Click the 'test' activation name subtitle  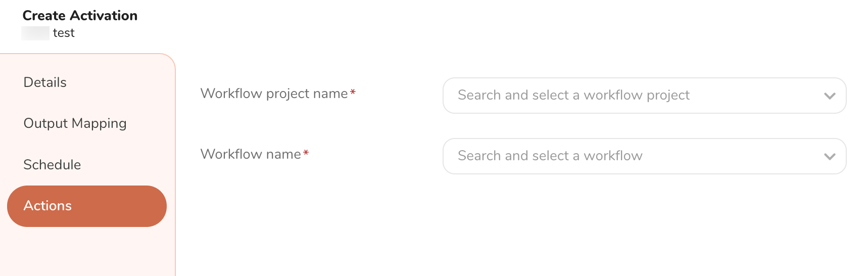coord(64,33)
